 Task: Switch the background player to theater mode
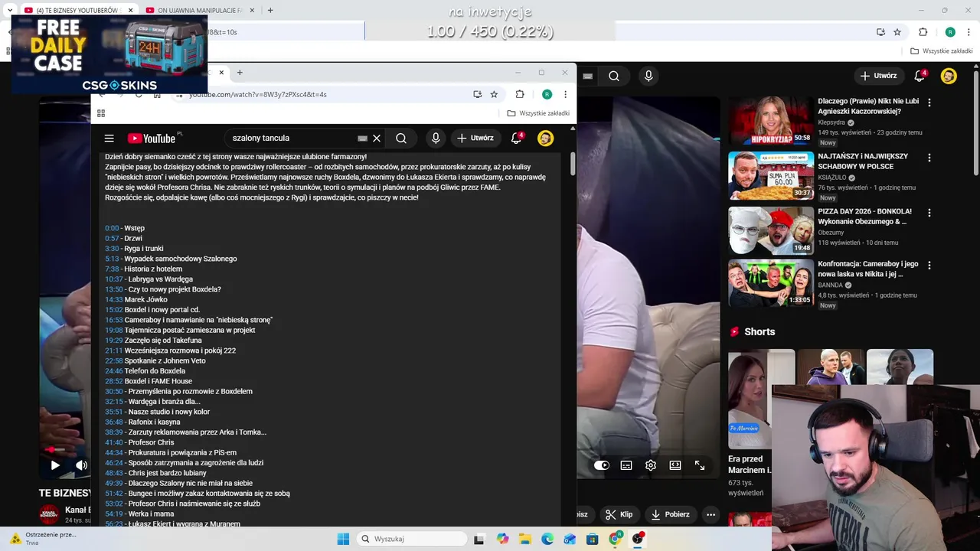(675, 465)
